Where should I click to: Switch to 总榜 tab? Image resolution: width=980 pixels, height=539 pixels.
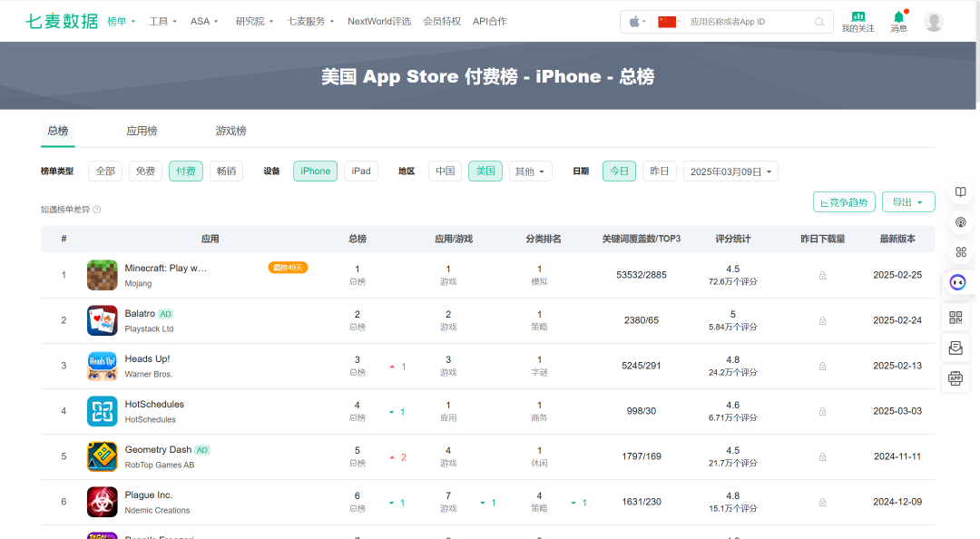(57, 131)
